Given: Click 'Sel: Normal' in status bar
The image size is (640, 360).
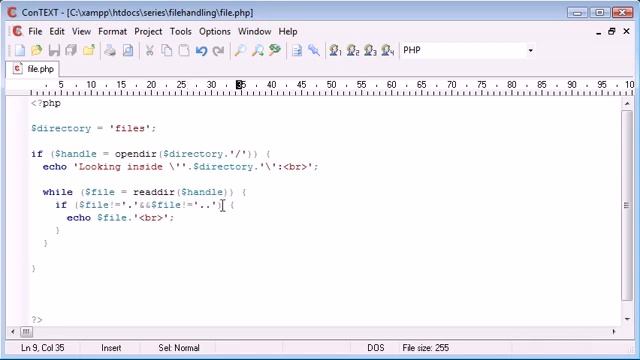Looking at the screenshot, I should tap(179, 348).
